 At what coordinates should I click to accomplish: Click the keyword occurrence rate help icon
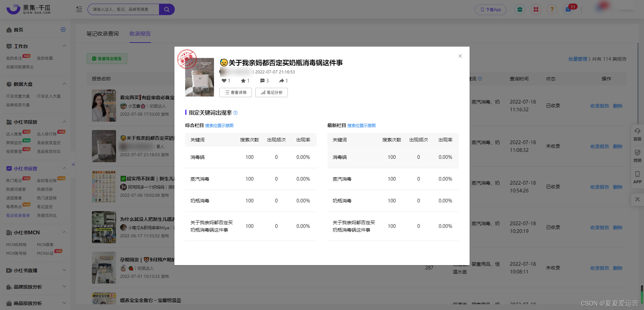click(235, 113)
